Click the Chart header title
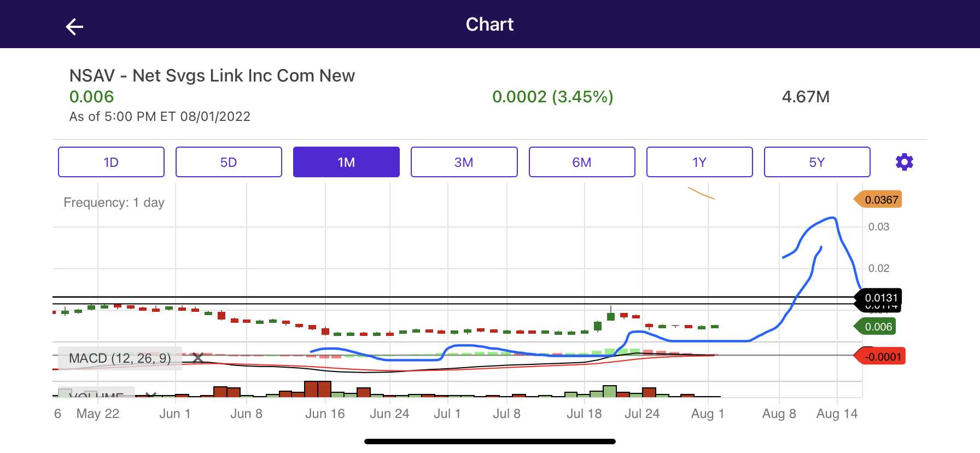Image resolution: width=980 pixels, height=453 pixels. [x=489, y=25]
